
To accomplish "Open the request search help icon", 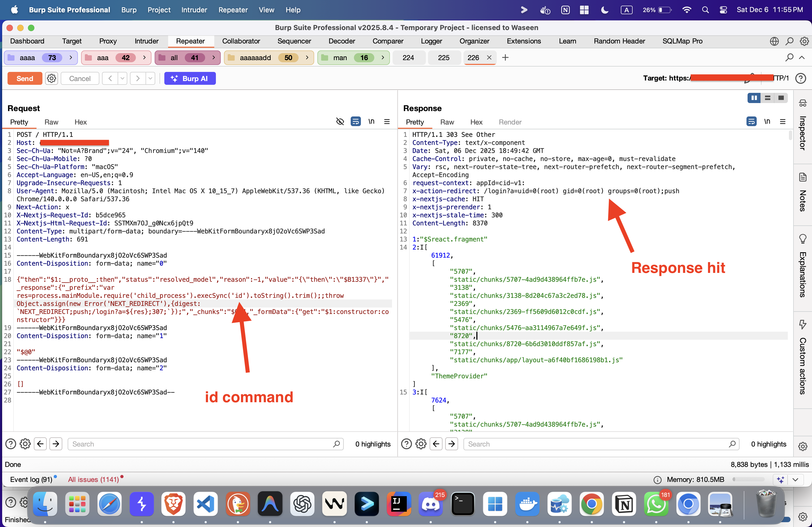I will (10, 444).
